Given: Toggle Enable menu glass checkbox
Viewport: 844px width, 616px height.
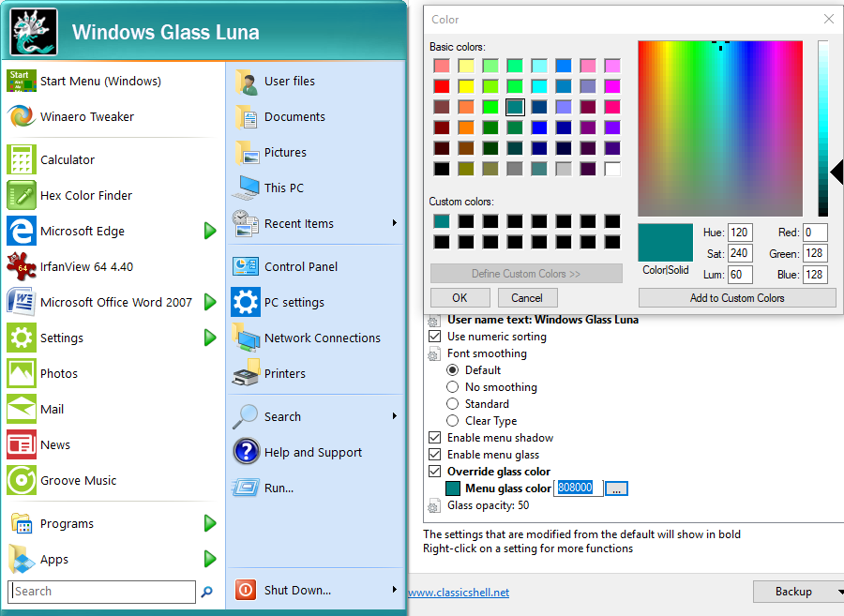Looking at the screenshot, I should (x=435, y=454).
